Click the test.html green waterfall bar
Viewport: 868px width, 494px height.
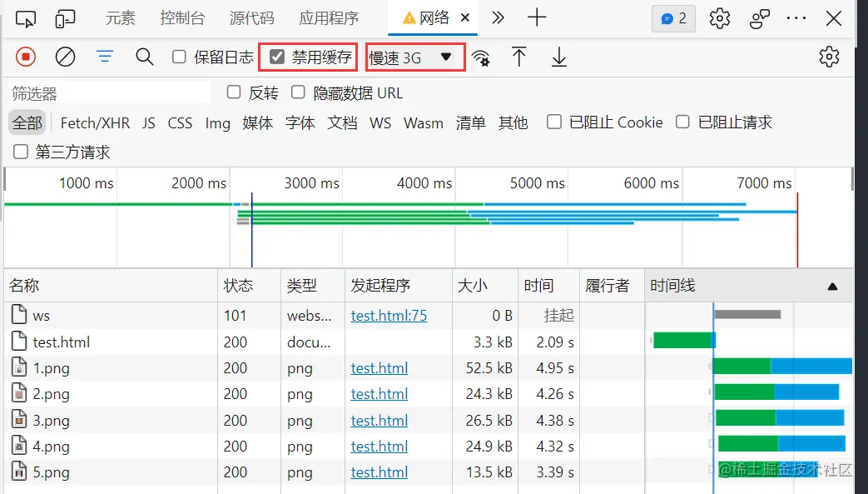[x=684, y=341]
